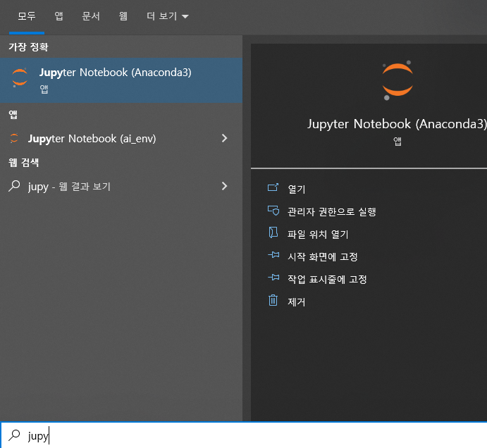Click pin icon beside 시작 화면에 고정
Screen dimensions: 487x448
(273, 255)
